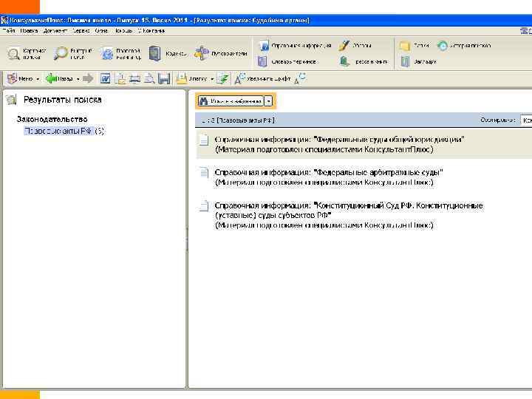Expand the Назад history dropdown arrow
The width and height of the screenshot is (532, 399).
click(78, 79)
